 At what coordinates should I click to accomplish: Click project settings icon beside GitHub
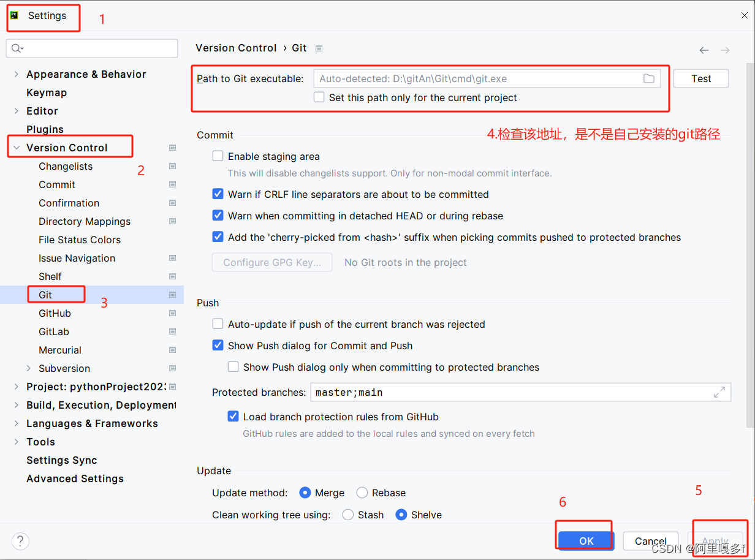(173, 313)
